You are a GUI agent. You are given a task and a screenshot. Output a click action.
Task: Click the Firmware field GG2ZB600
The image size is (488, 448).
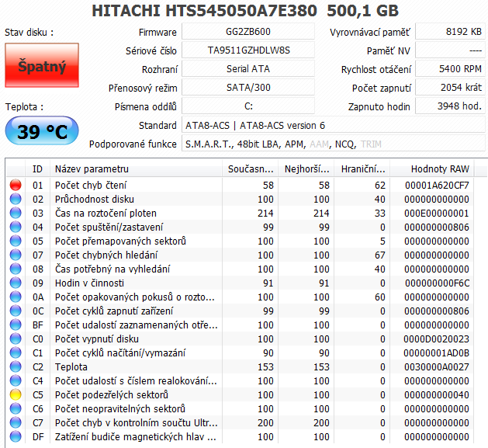tap(248, 32)
